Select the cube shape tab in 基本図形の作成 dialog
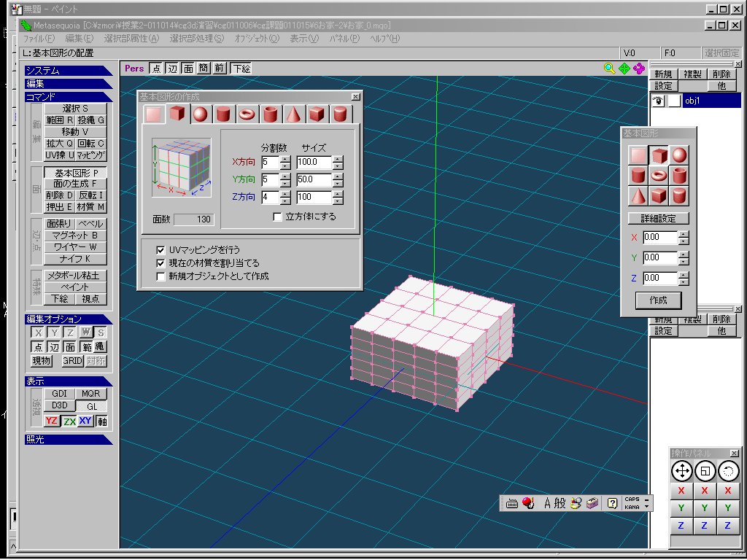 [x=177, y=114]
